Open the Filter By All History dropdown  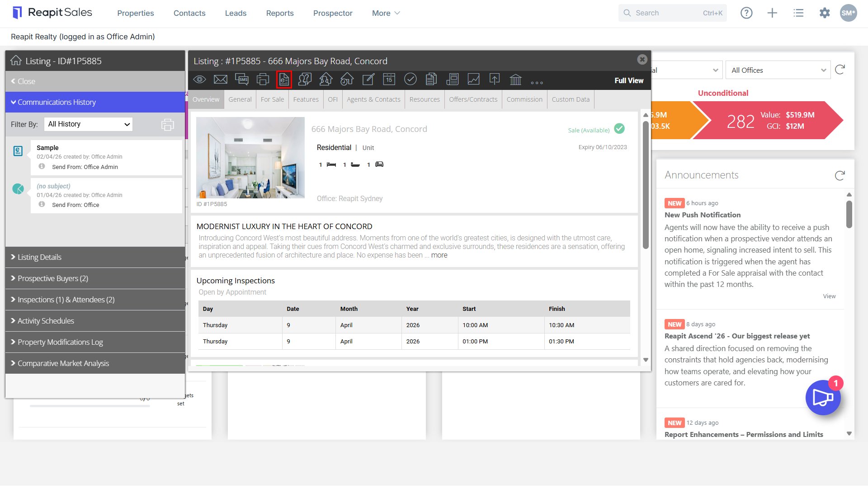pos(89,124)
